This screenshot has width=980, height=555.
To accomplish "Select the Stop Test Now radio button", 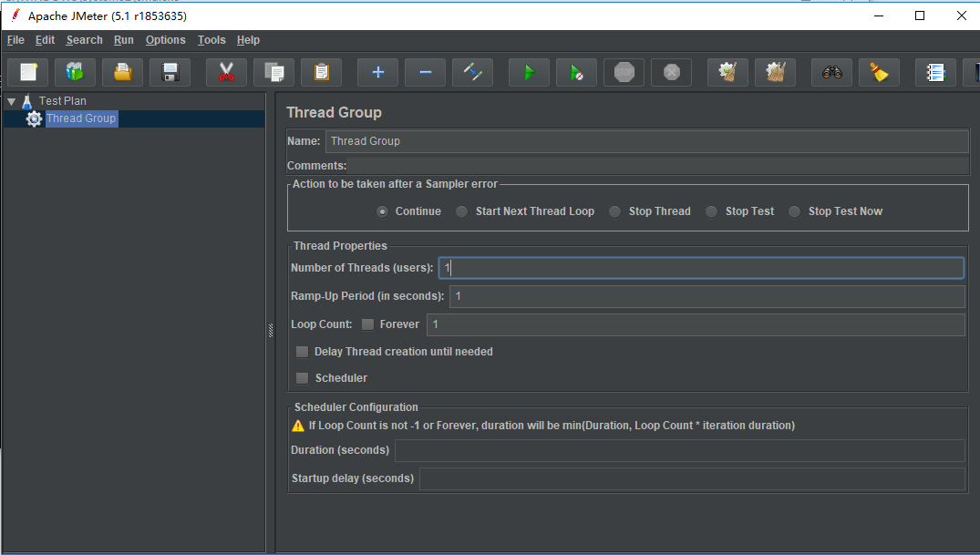I will tap(794, 211).
